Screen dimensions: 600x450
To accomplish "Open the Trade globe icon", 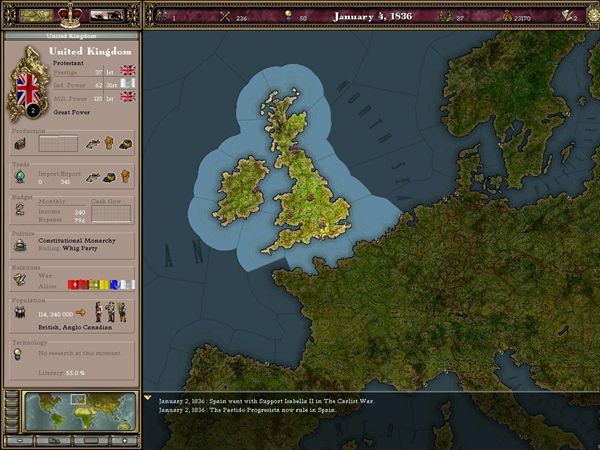I will click(x=19, y=178).
